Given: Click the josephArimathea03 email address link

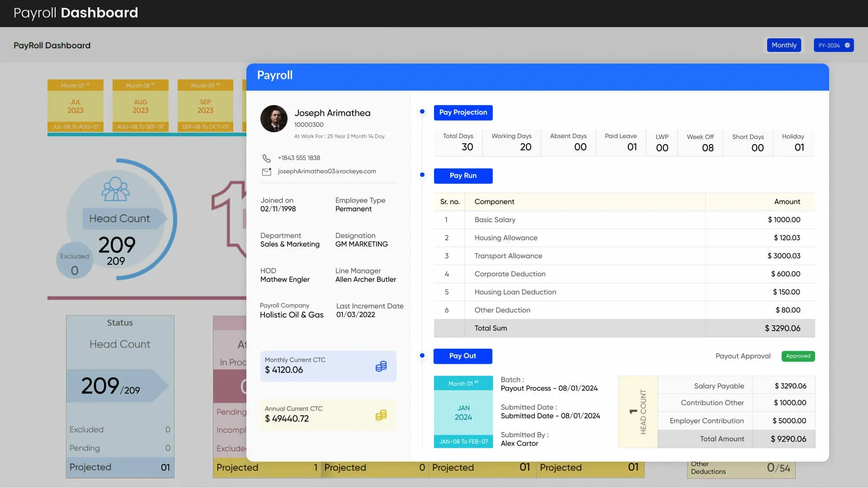Looking at the screenshot, I should (x=327, y=172).
